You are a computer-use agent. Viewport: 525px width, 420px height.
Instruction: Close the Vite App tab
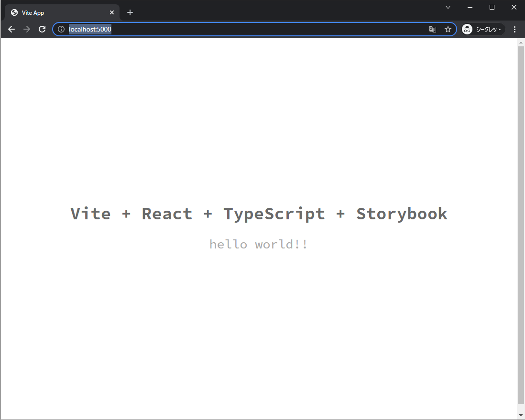click(x=112, y=12)
